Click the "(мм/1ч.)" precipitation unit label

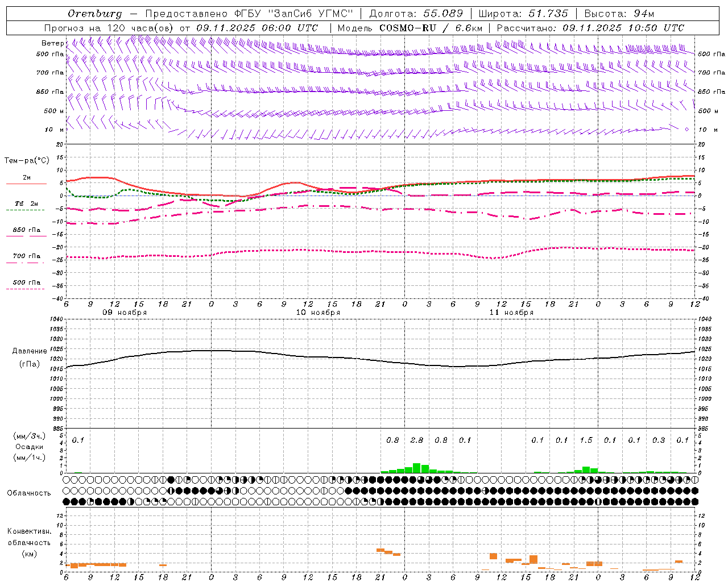(30, 458)
